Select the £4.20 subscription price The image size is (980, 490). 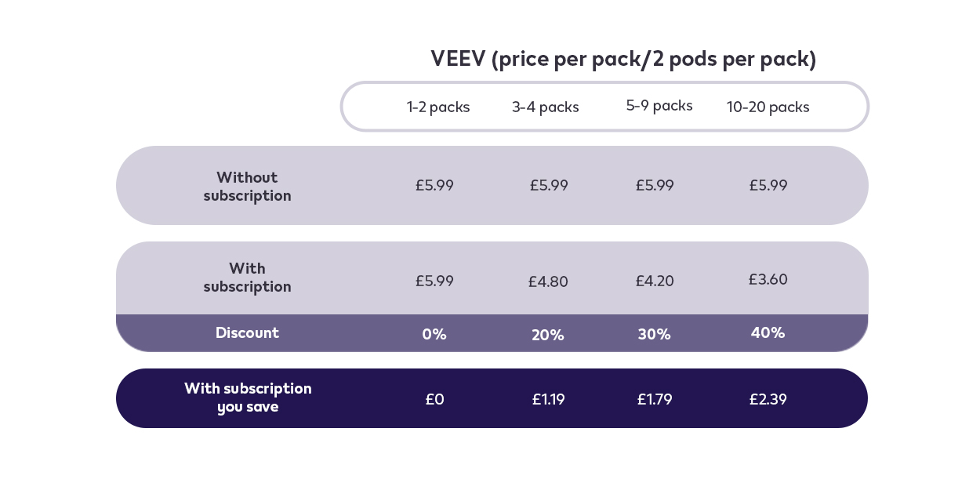point(655,281)
